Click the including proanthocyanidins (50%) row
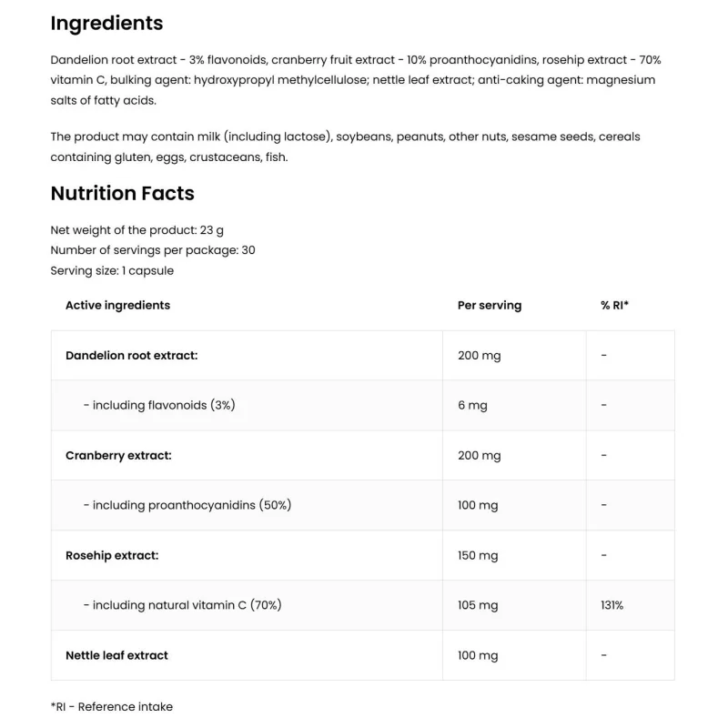Viewport: 728px width, 728px height. 362,505
